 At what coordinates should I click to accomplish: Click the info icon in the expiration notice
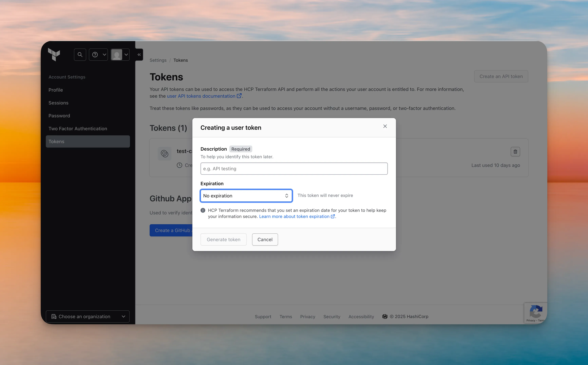203,210
